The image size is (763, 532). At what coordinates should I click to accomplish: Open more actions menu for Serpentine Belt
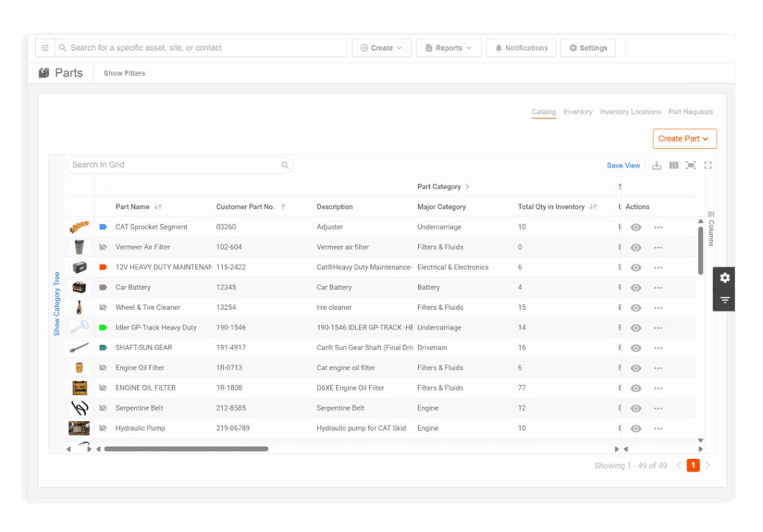pyautogui.click(x=658, y=408)
